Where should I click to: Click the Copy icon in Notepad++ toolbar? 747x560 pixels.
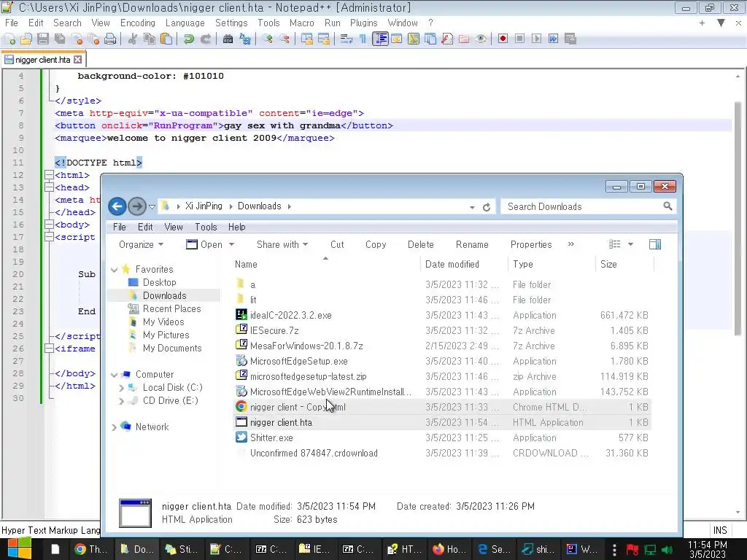[x=150, y=39]
